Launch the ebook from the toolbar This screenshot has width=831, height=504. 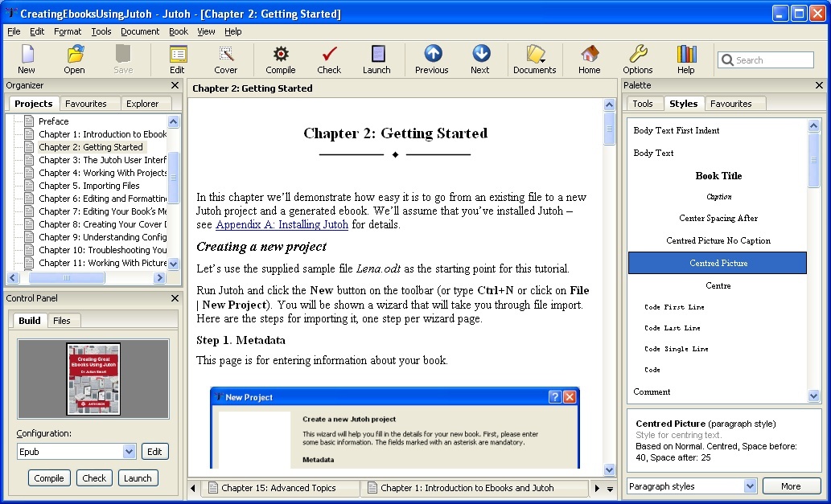click(376, 59)
